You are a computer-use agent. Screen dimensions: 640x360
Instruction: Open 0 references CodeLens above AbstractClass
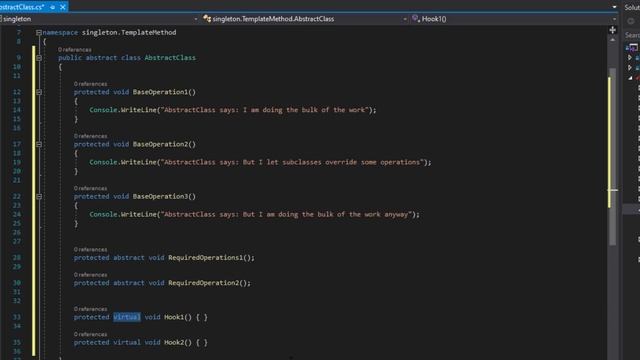tap(75, 49)
